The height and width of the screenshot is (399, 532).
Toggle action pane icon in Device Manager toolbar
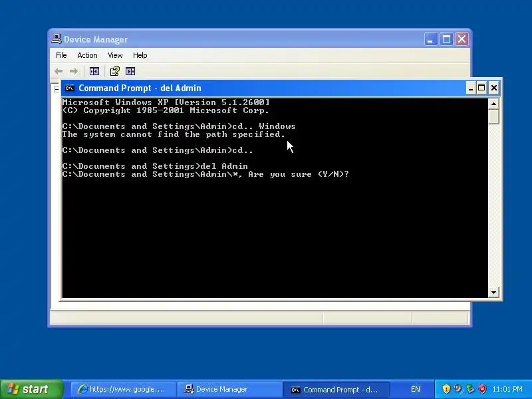(x=130, y=71)
